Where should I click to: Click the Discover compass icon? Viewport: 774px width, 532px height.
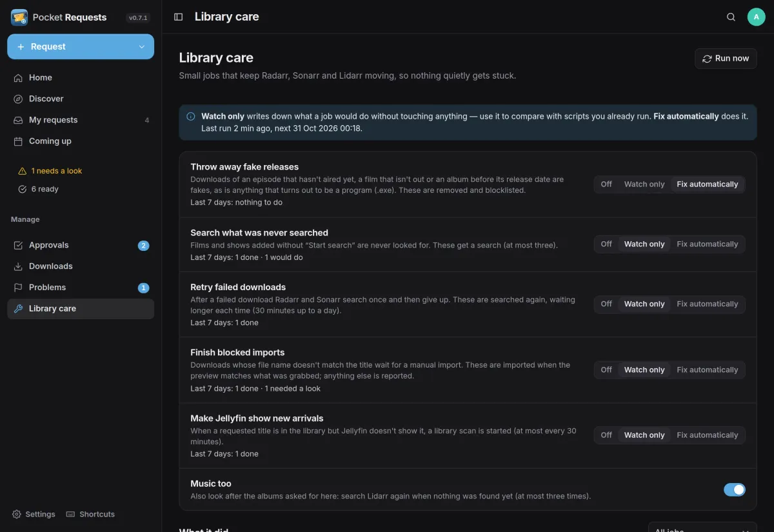[18, 99]
